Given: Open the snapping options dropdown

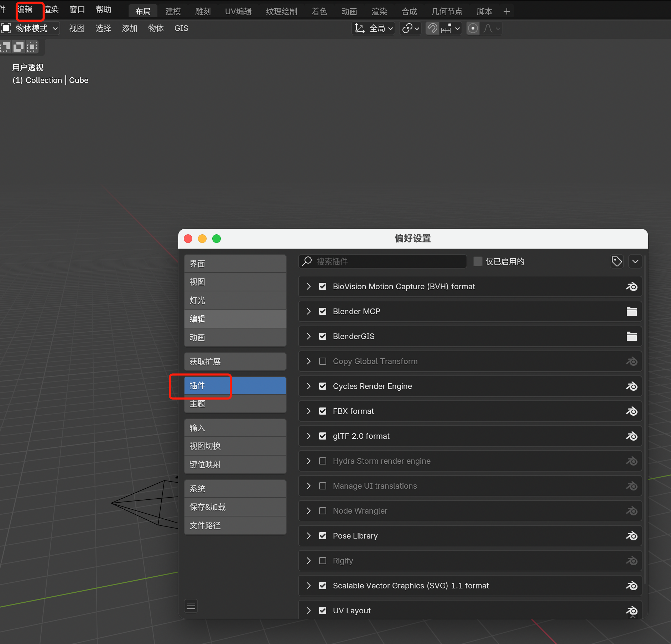Looking at the screenshot, I should (x=451, y=28).
